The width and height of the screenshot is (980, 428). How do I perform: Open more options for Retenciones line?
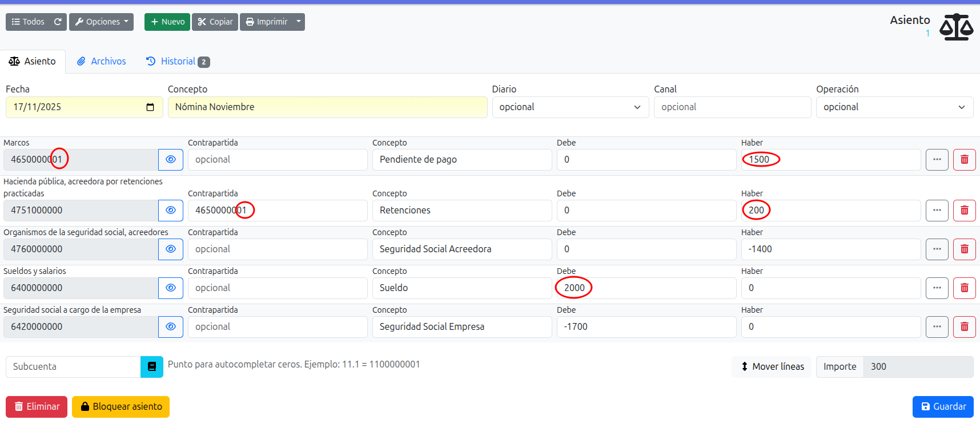click(937, 211)
